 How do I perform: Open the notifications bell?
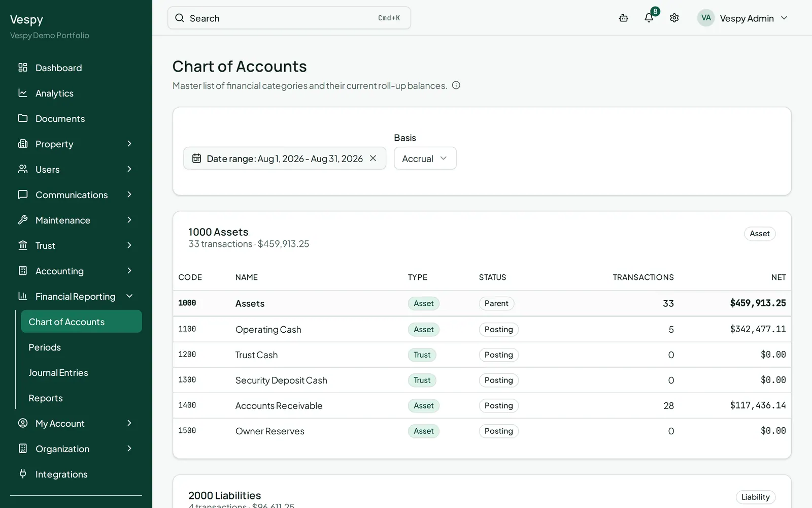tap(649, 18)
